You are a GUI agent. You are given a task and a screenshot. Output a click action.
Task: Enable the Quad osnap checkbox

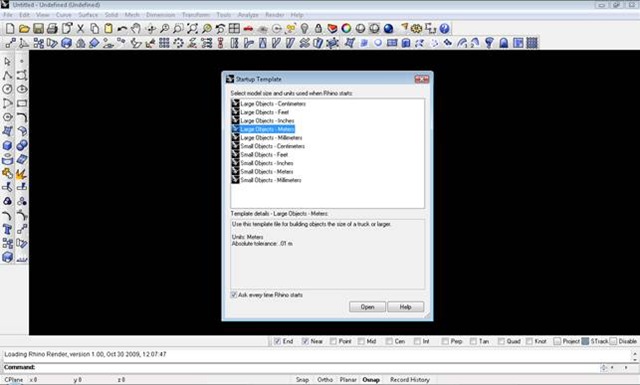click(x=501, y=341)
